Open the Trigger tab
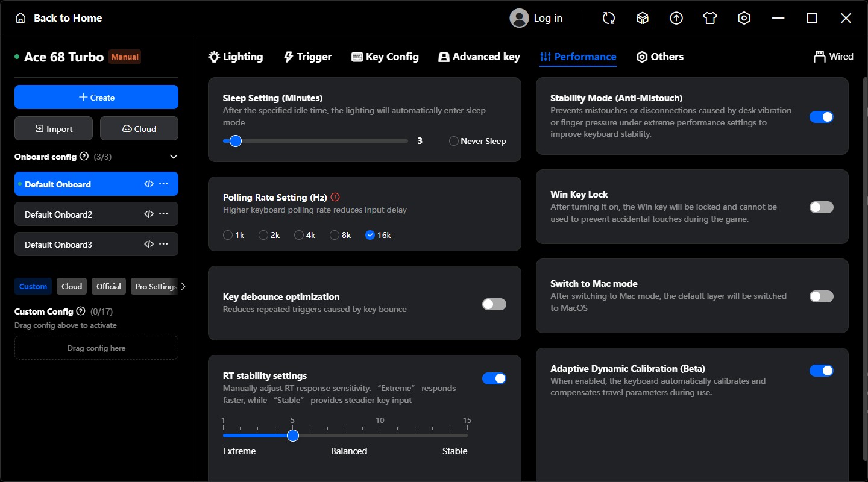The height and width of the screenshot is (482, 868). point(307,57)
